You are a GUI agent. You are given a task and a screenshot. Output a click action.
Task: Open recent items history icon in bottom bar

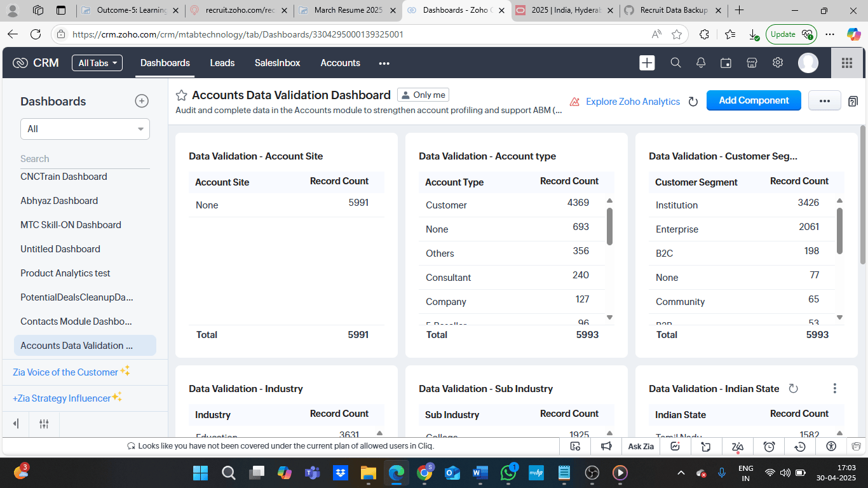coord(800,446)
